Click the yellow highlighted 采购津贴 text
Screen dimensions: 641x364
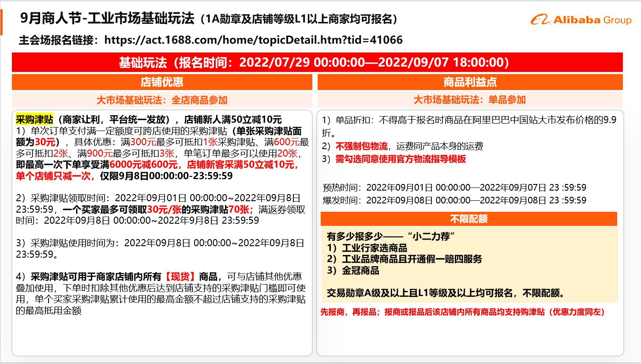(34, 120)
